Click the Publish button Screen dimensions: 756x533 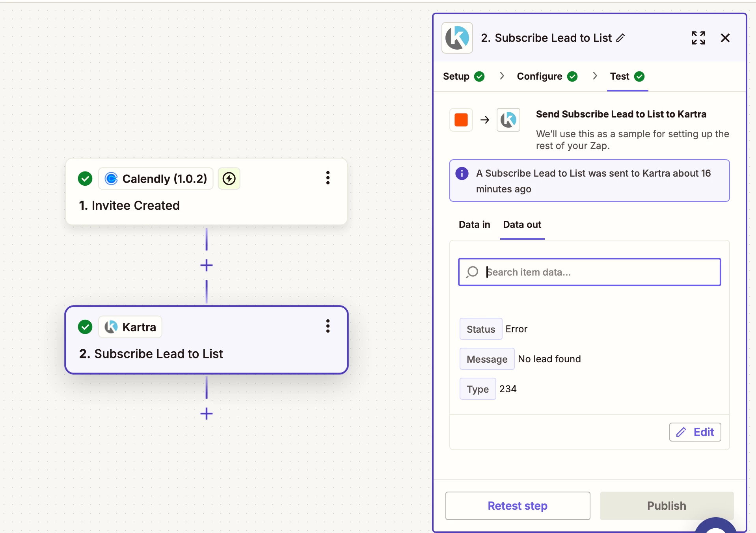click(667, 506)
